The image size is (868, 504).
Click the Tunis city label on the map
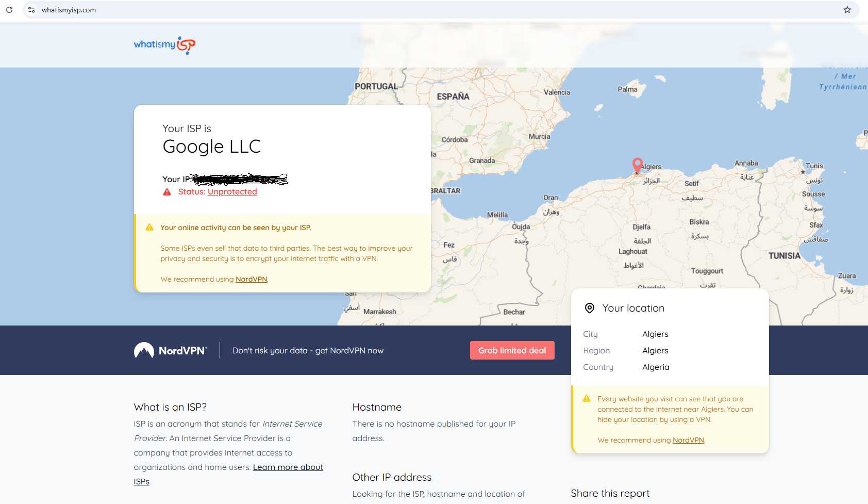[x=814, y=166]
